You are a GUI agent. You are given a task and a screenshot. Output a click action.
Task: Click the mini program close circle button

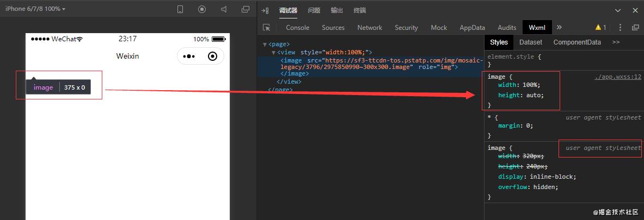pyautogui.click(x=213, y=56)
